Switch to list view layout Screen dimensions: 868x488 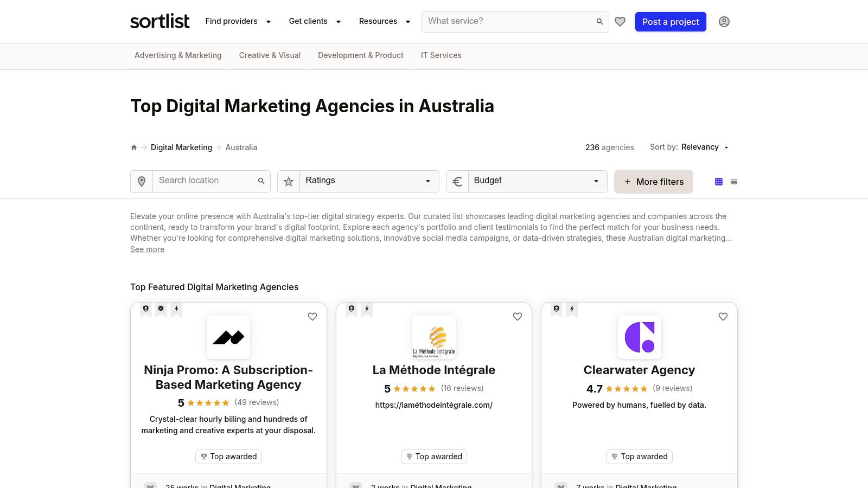pyautogui.click(x=734, y=182)
